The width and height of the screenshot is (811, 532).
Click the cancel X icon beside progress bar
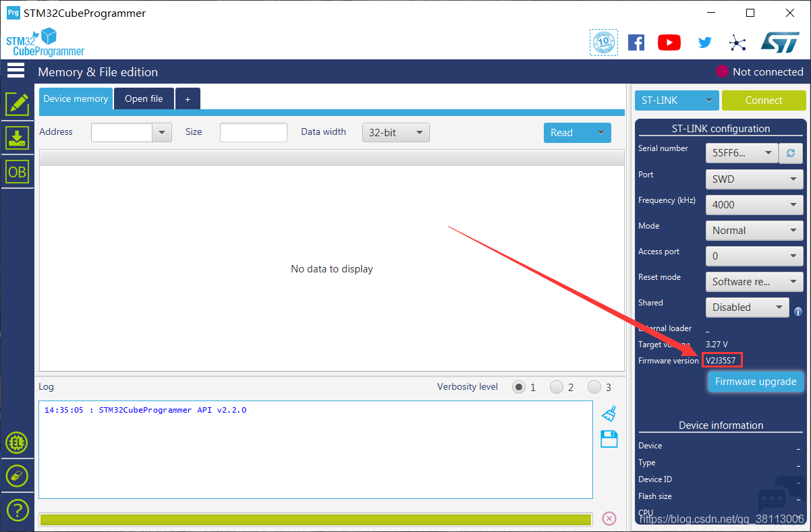click(x=609, y=519)
